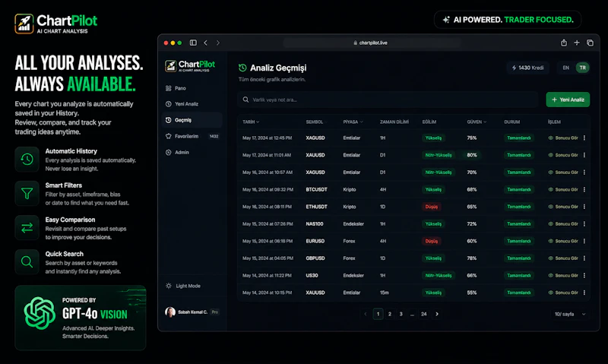Open Admin in the sidebar
Viewport: 608px width, 364px height.
coord(192,152)
